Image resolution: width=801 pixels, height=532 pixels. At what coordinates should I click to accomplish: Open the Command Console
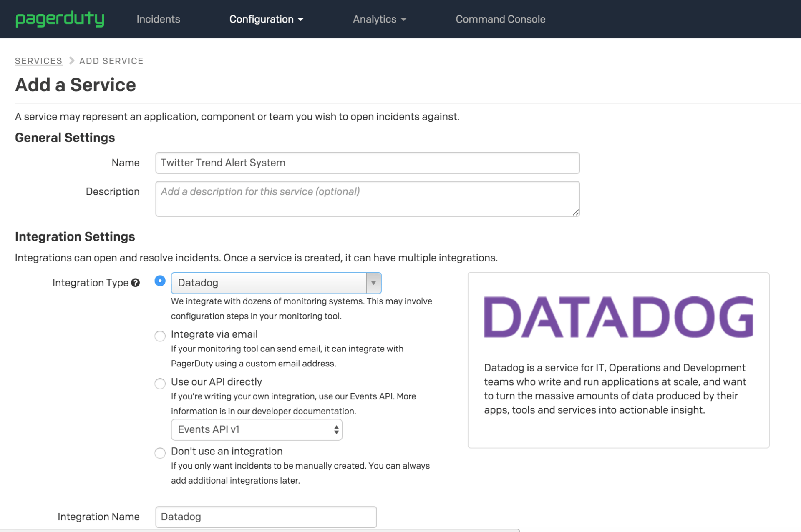coord(500,19)
